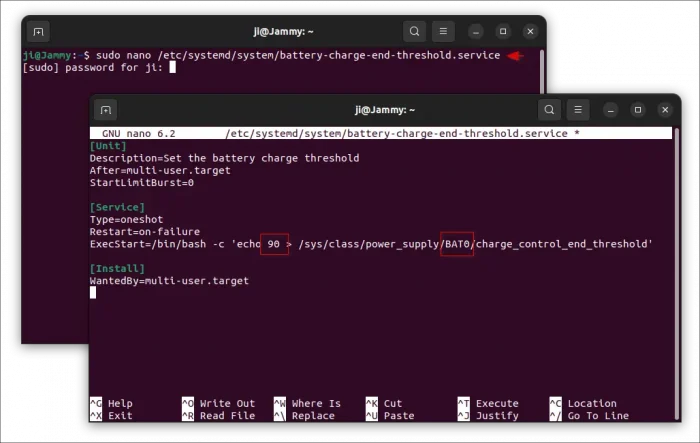
Task: Click the sudo password prompt cursor
Action: click(x=173, y=68)
